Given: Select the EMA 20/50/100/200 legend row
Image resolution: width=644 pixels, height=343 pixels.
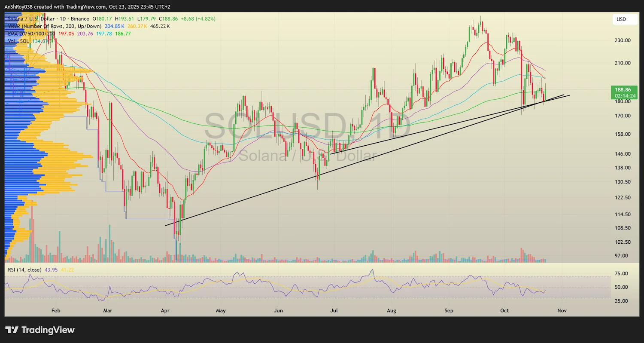Looking at the screenshot, I should click(30, 33).
